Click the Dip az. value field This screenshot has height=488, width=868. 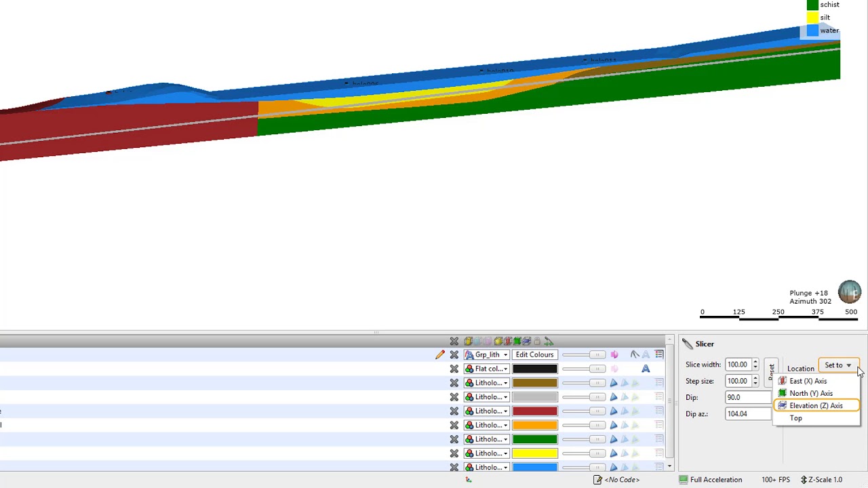pyautogui.click(x=749, y=413)
